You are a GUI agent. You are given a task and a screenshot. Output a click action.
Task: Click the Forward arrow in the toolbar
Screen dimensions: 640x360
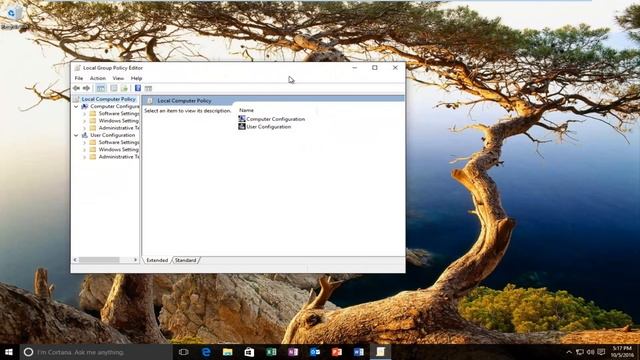click(86, 88)
